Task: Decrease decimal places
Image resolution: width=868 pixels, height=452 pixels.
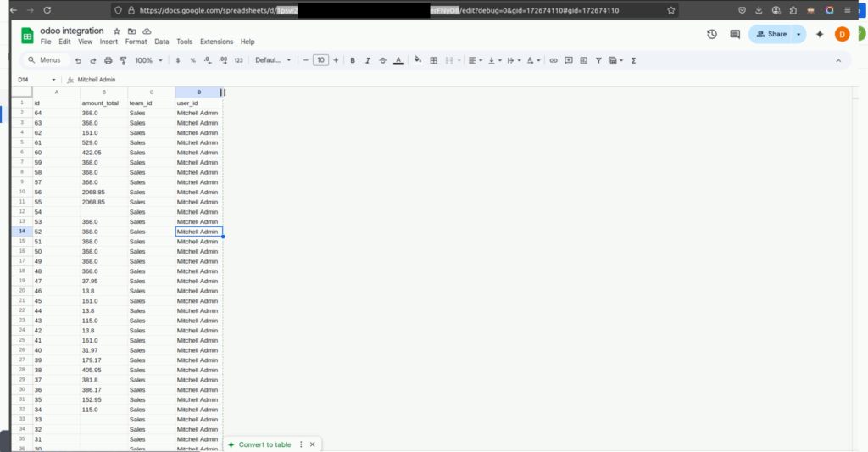Action: pos(208,60)
